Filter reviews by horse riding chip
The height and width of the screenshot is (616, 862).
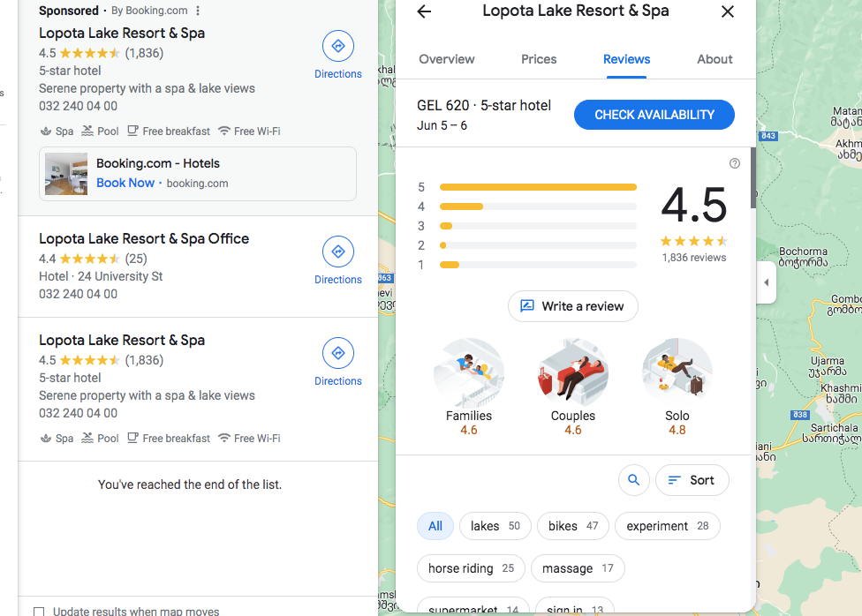471,568
